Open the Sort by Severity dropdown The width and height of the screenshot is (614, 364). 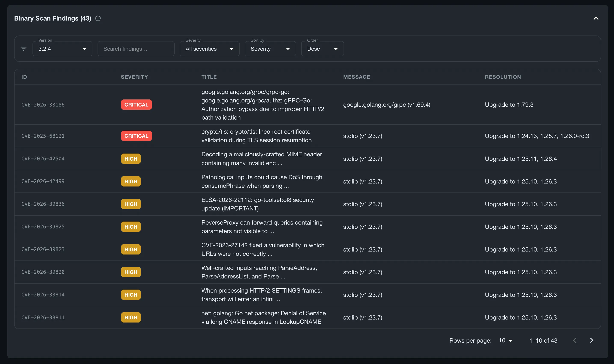tap(270, 49)
